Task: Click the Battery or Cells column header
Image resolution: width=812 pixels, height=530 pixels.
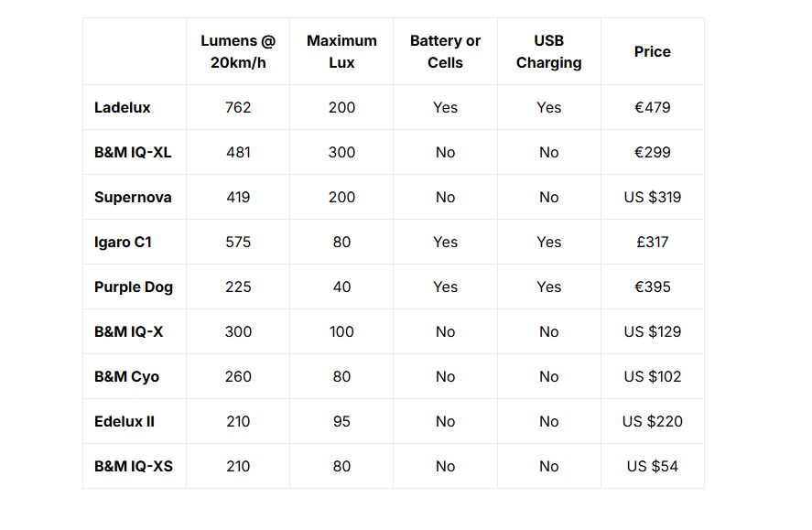Action: [445, 51]
